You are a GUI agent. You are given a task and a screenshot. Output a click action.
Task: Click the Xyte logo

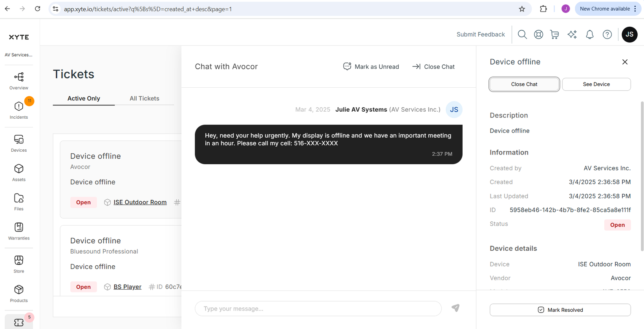(x=19, y=37)
